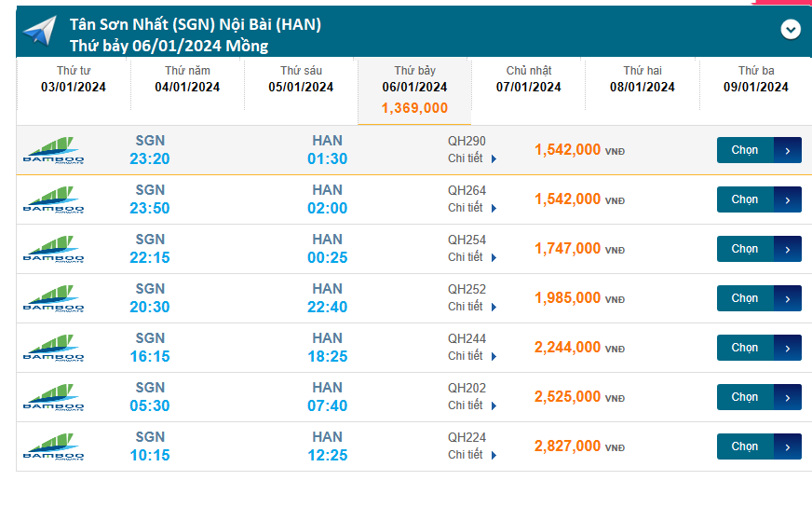Click Bamboo Airways logo for flight QH290
Screen dimensions: 812x508
53,150
